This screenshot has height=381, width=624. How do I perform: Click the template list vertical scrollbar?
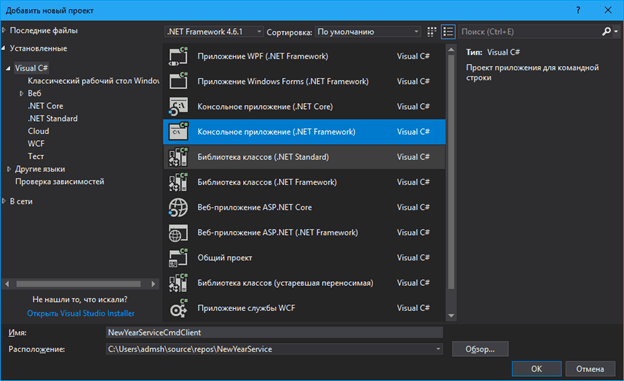click(451, 171)
